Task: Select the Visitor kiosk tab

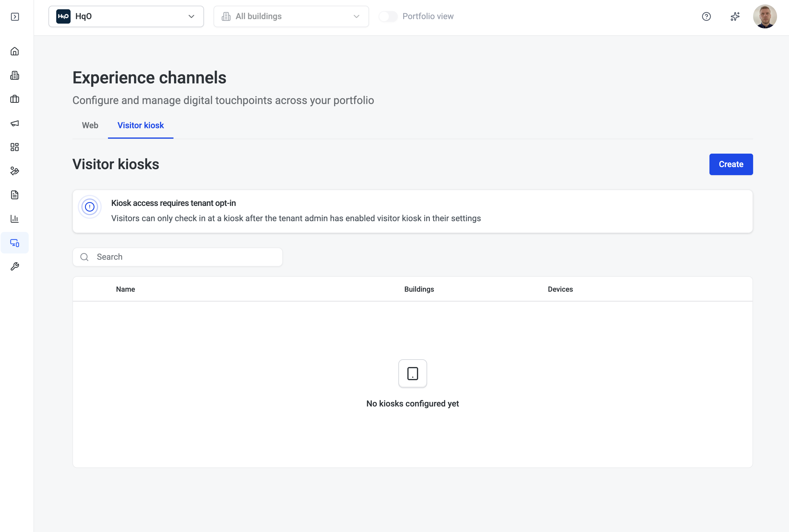Action: click(141, 126)
